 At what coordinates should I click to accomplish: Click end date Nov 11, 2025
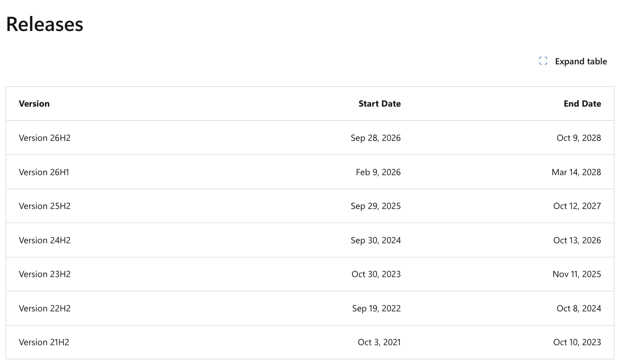pos(577,274)
